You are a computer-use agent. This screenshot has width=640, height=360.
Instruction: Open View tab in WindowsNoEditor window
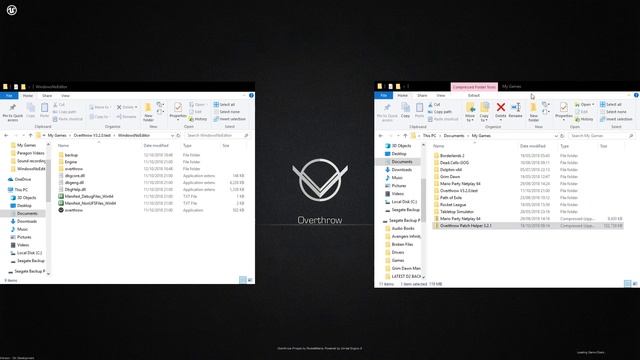tap(65, 96)
